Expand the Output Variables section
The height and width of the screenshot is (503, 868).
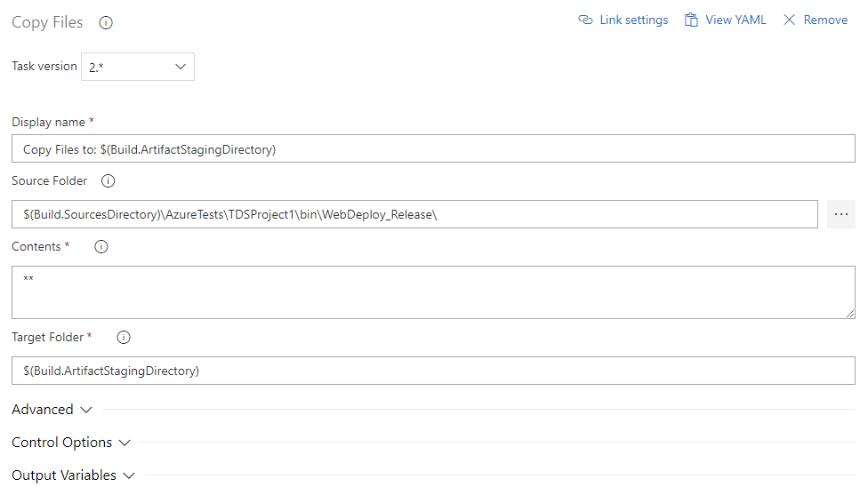coord(73,475)
